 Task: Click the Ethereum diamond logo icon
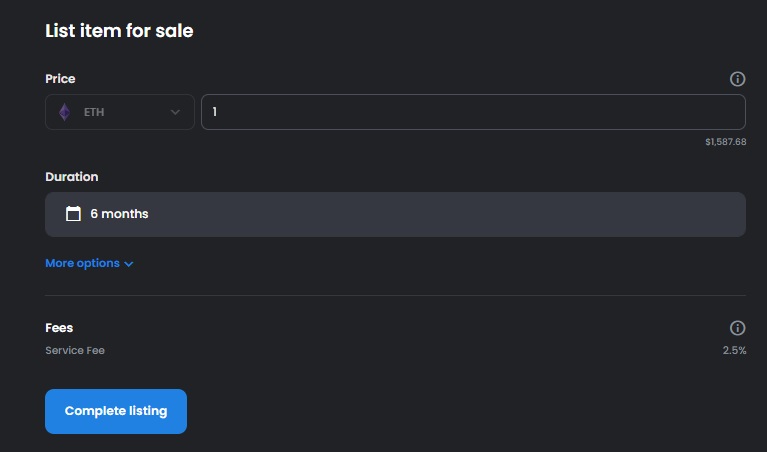(x=65, y=112)
